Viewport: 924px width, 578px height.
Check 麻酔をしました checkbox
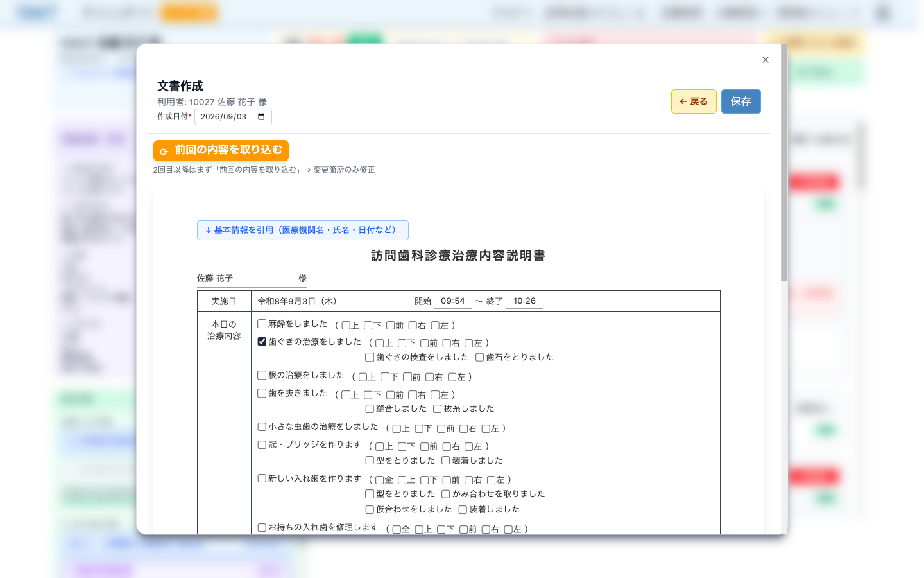[262, 324]
